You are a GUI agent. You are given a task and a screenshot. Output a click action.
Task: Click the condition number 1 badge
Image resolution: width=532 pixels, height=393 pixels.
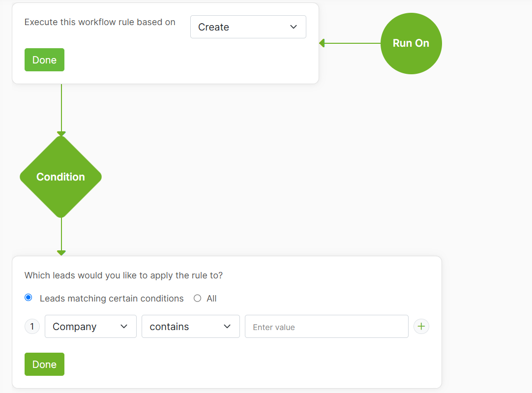[x=32, y=327]
